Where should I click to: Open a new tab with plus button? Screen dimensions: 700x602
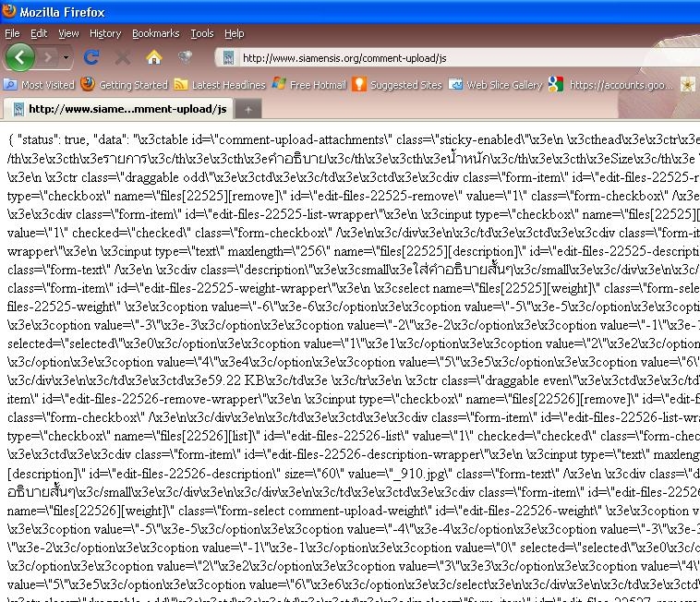[247, 109]
